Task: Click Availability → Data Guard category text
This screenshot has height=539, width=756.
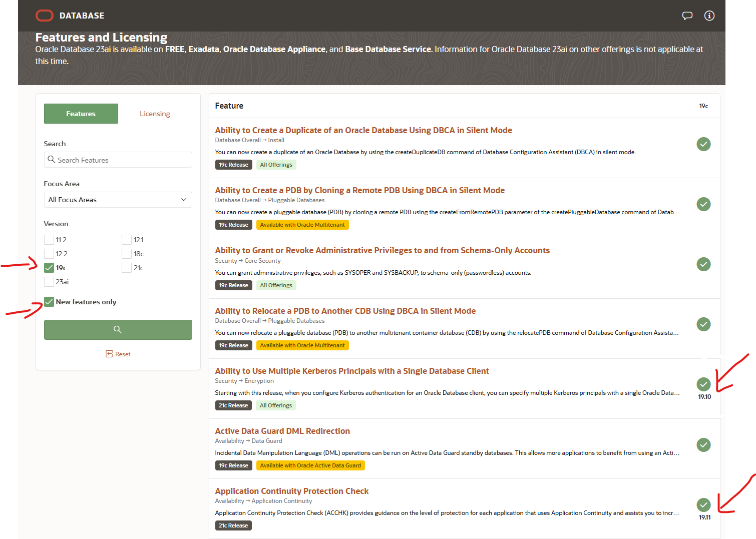Action: click(249, 441)
